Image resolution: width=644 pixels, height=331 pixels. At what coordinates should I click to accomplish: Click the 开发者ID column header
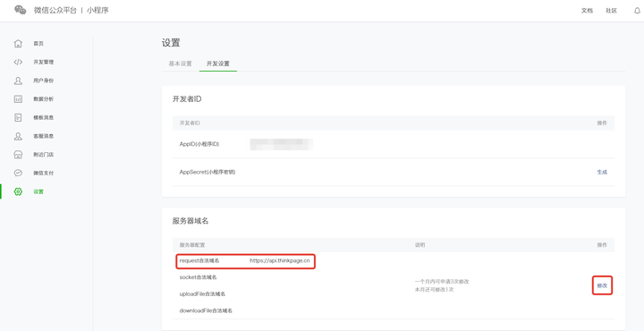(190, 123)
